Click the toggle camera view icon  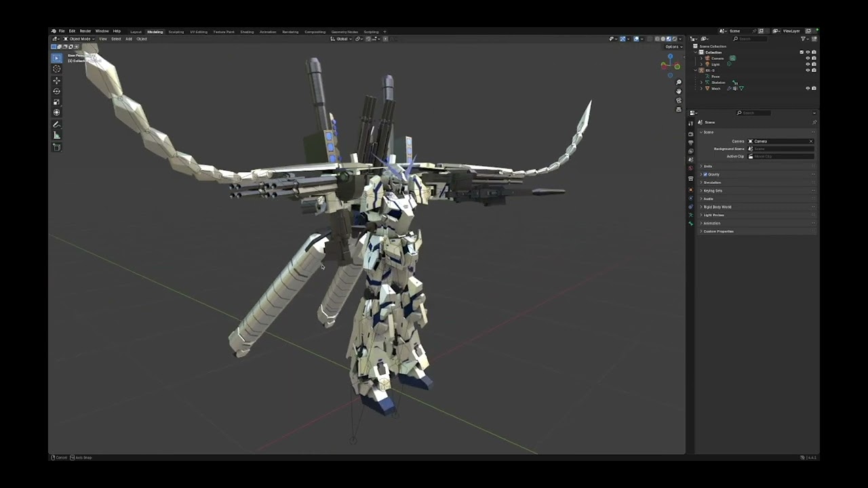(679, 100)
